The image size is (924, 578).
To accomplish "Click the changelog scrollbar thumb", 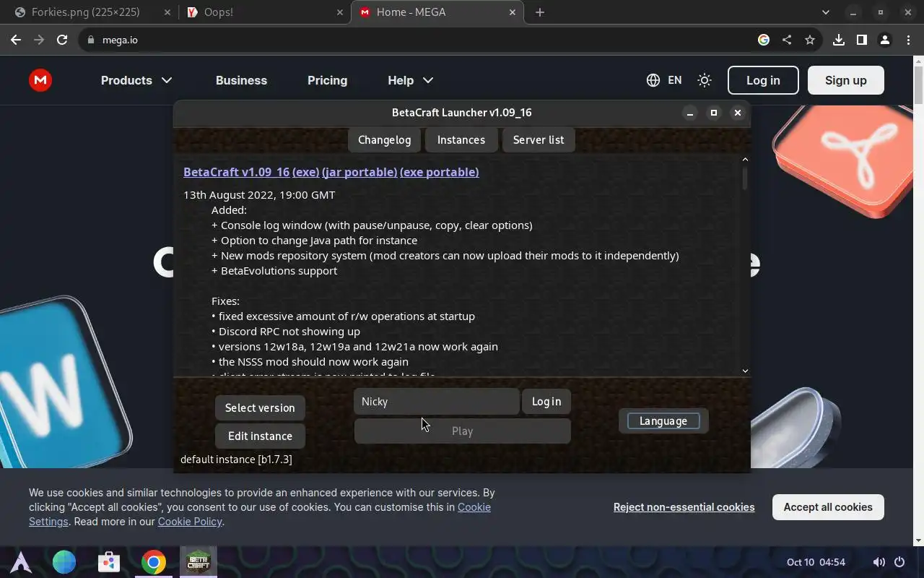I will coord(745,178).
